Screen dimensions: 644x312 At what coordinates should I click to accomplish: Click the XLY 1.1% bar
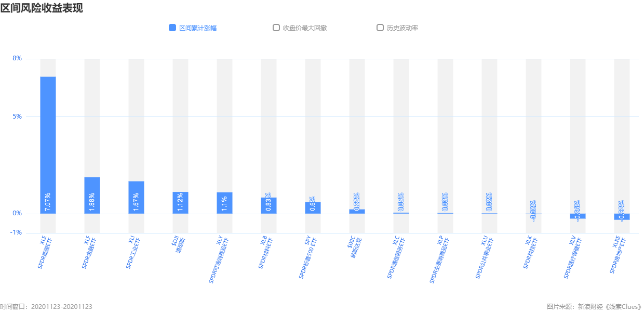coord(224,203)
